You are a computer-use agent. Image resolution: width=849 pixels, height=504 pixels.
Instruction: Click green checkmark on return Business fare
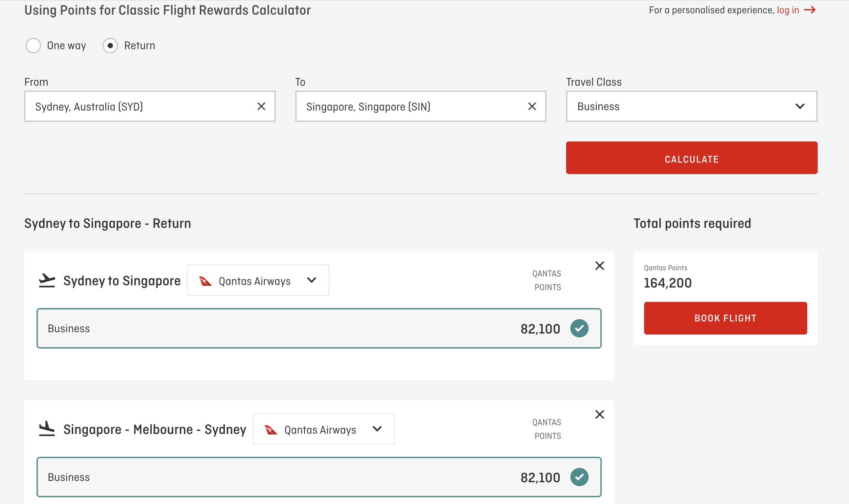pyautogui.click(x=579, y=477)
